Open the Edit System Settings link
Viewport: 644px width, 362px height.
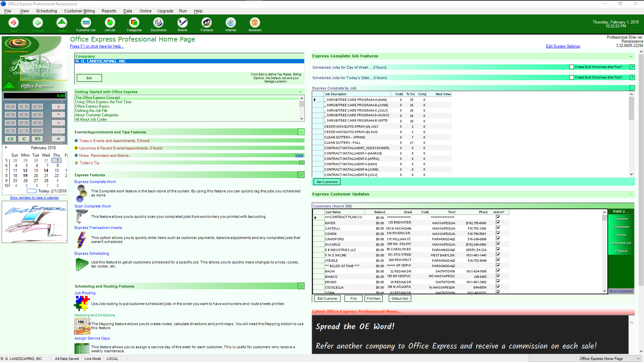[x=563, y=46]
